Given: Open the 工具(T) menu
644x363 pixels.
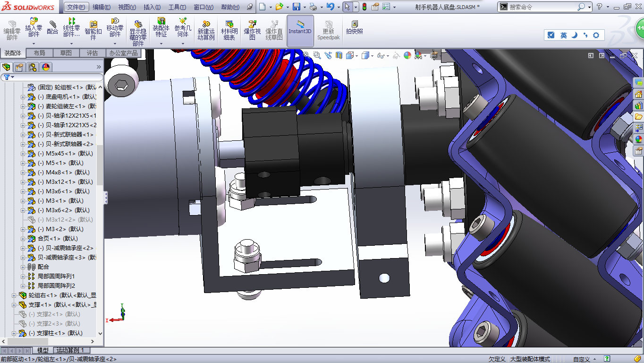Looking at the screenshot, I should pyautogui.click(x=177, y=7).
